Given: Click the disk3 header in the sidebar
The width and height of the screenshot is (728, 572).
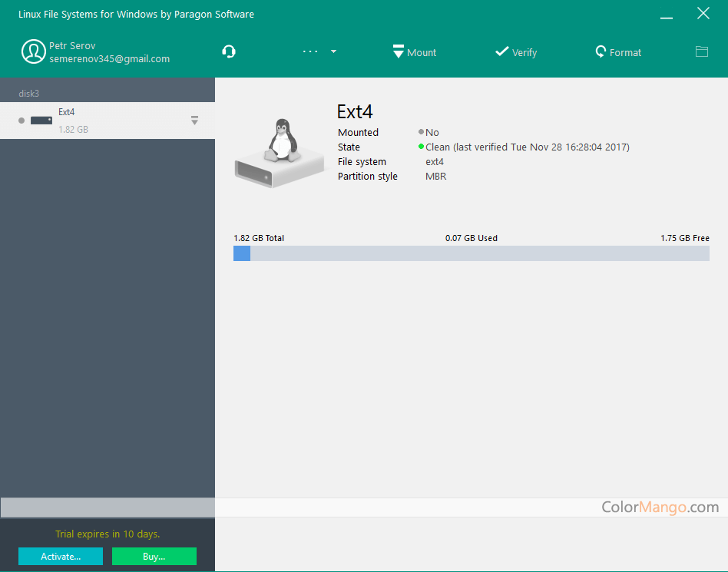Looking at the screenshot, I should click(29, 94).
